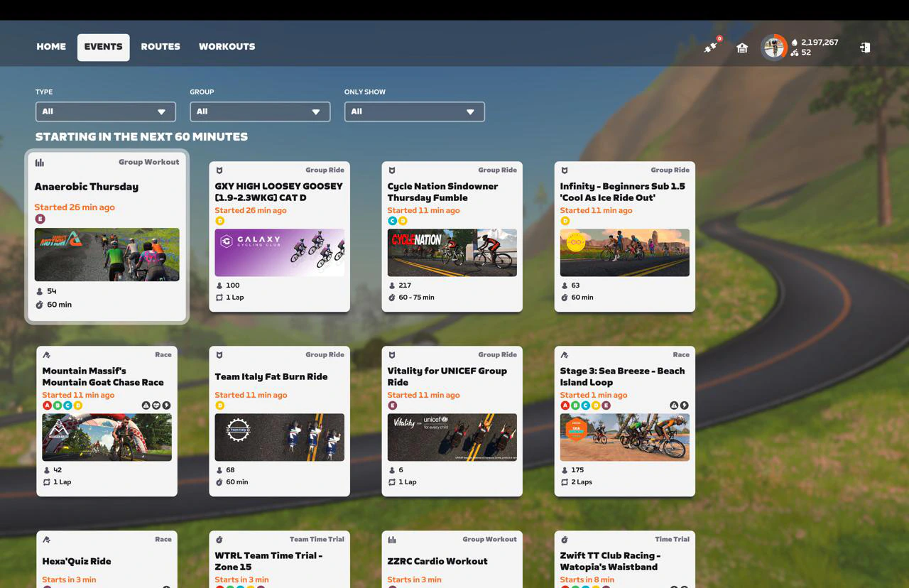Click the Cycle Nation Sindowner event thumbnail image

coord(452,252)
